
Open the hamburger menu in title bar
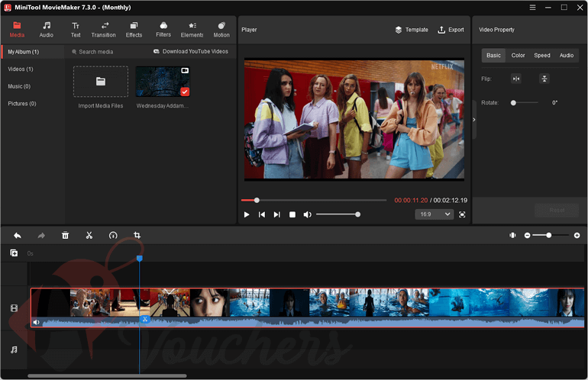point(531,7)
